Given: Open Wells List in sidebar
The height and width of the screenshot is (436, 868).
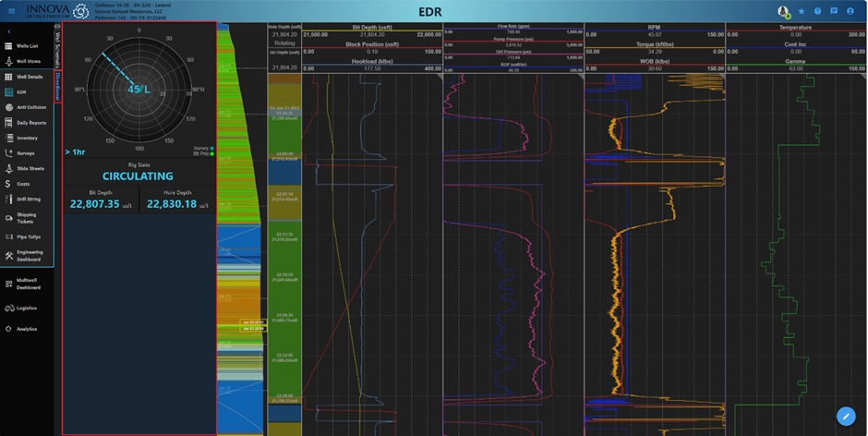Looking at the screenshot, I should point(27,46).
